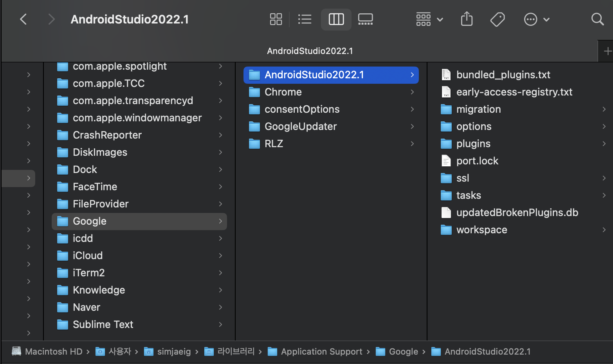
Task: Jump to Macintosh HD in path bar
Action: [x=53, y=351]
